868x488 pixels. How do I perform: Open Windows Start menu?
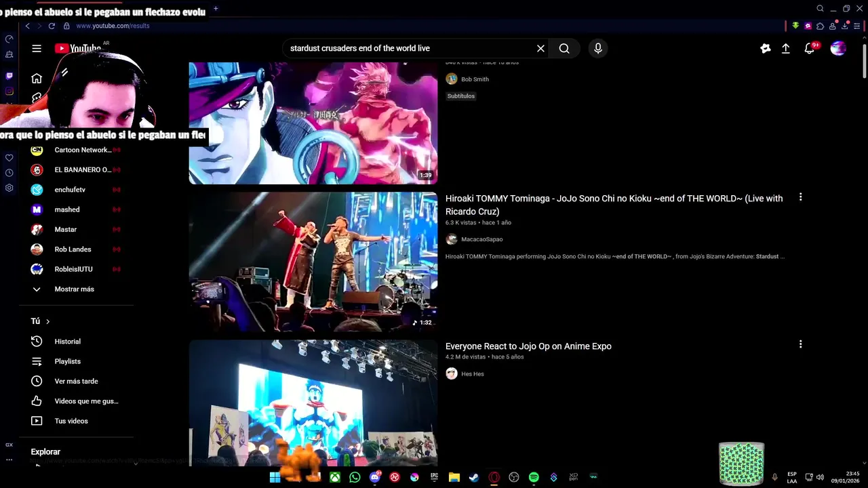click(275, 477)
